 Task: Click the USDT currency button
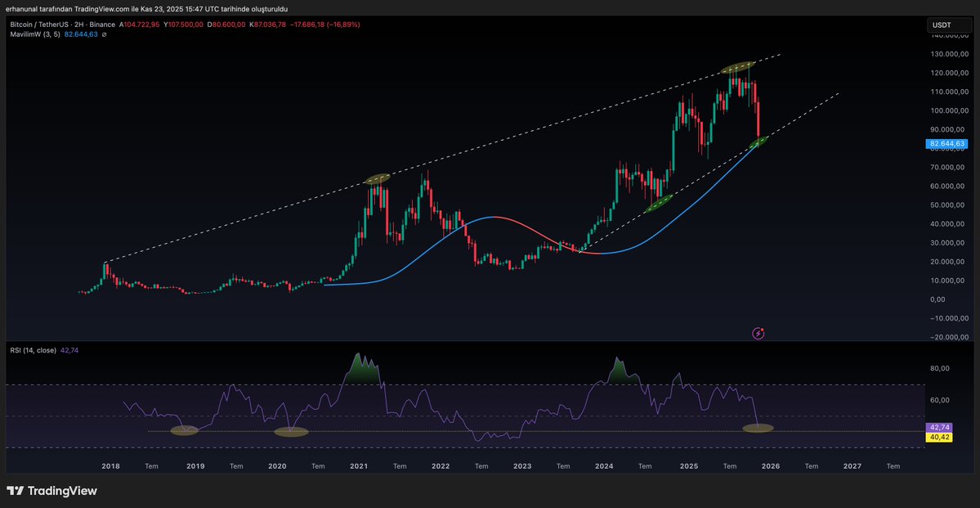[950, 25]
